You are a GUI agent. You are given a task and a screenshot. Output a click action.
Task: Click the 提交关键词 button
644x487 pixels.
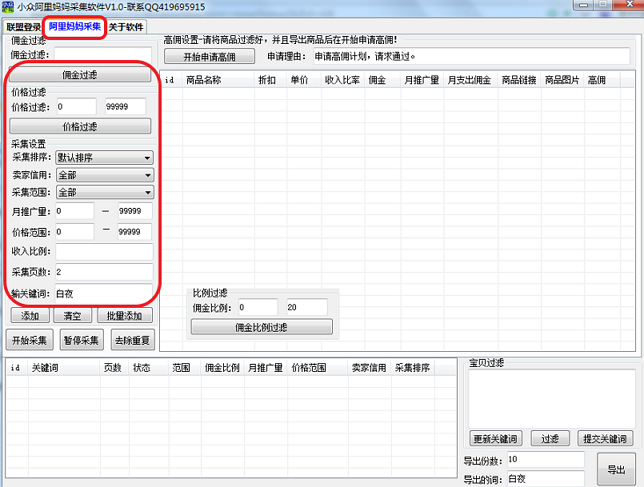(605, 438)
